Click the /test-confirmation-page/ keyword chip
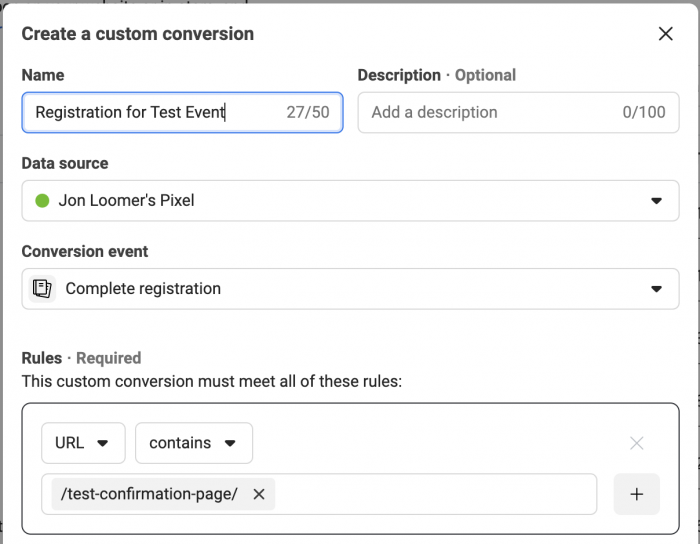The width and height of the screenshot is (700, 544). pyautogui.click(x=150, y=494)
